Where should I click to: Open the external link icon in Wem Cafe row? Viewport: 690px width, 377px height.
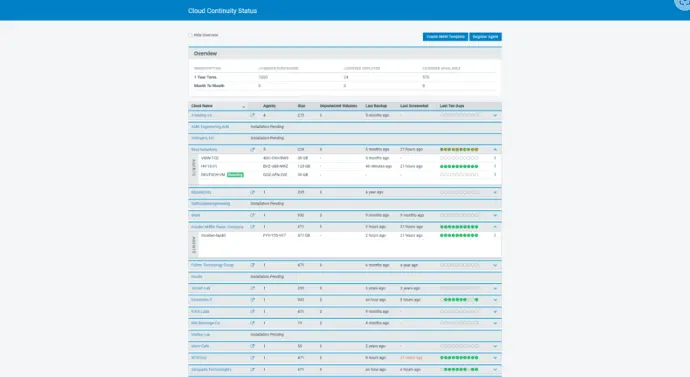(x=253, y=346)
